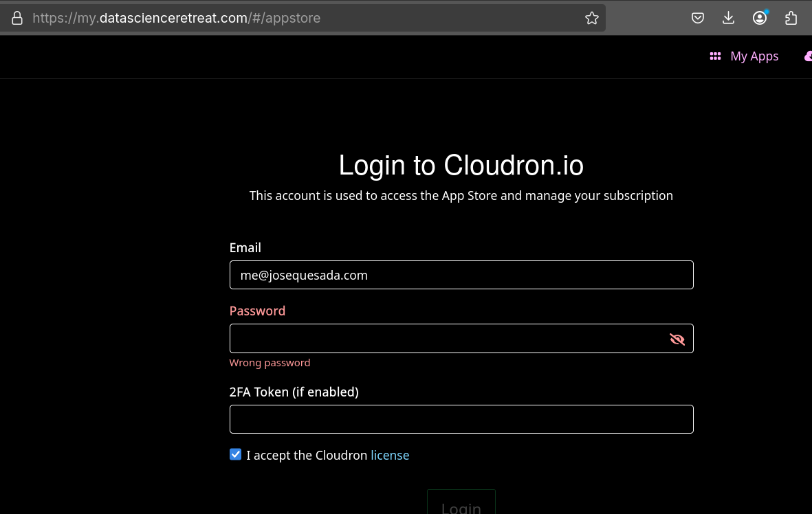Click into the 2FA Token input field
The width and height of the screenshot is (812, 514).
tap(461, 419)
